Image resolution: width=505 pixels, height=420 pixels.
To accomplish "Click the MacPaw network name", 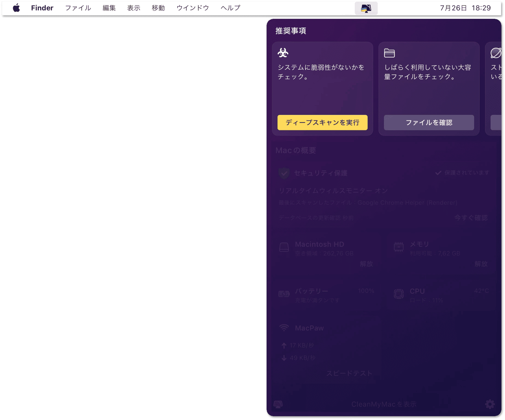I will pos(309,328).
